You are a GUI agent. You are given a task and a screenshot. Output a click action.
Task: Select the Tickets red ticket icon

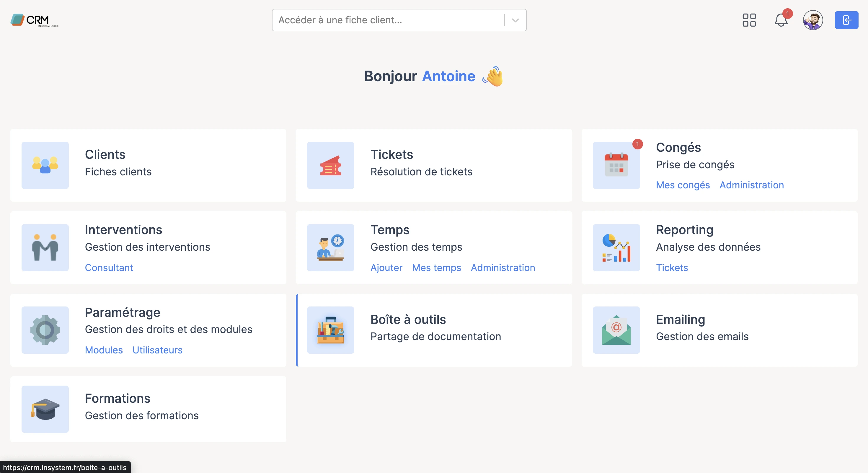coord(331,165)
